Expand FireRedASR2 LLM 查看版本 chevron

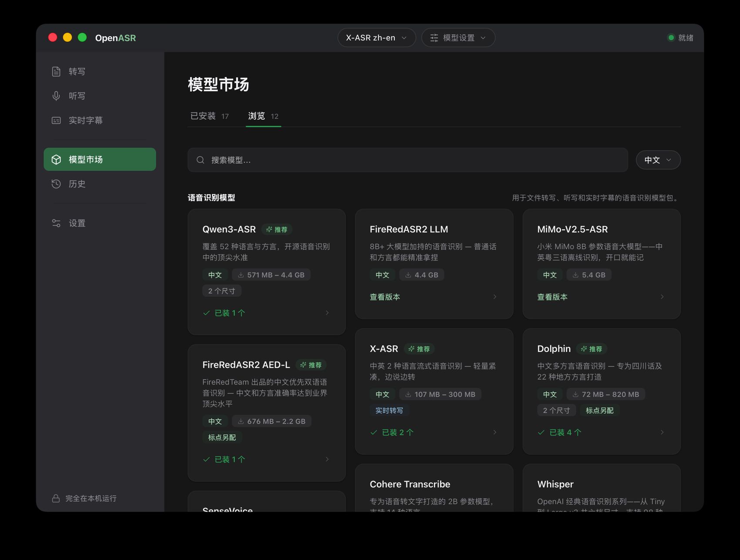click(495, 297)
